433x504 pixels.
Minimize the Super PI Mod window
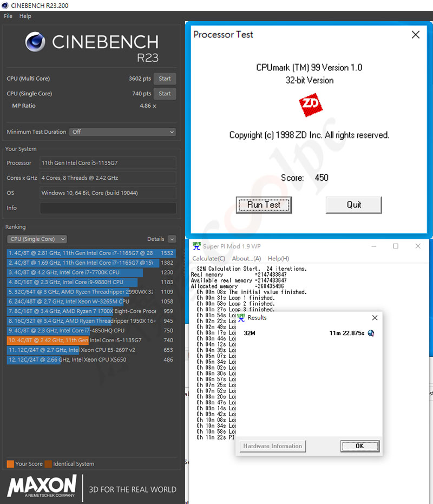[x=374, y=246]
